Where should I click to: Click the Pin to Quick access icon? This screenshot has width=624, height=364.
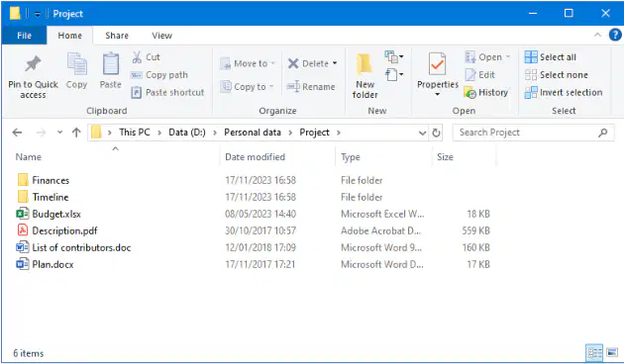33,64
